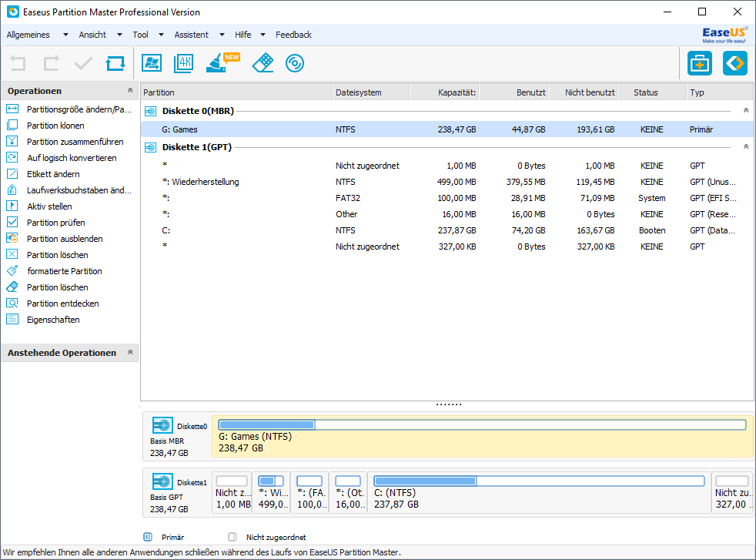Screen dimensions: 756x560
Task: Click the Redo toolbar icon
Action: (x=51, y=63)
